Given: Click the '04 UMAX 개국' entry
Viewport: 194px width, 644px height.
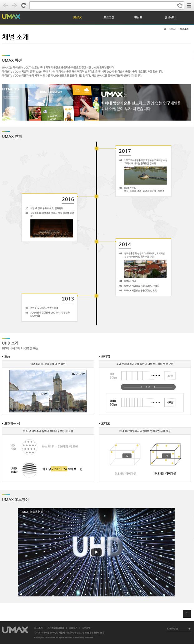Looking at the screenshot, I should tap(127, 281).
